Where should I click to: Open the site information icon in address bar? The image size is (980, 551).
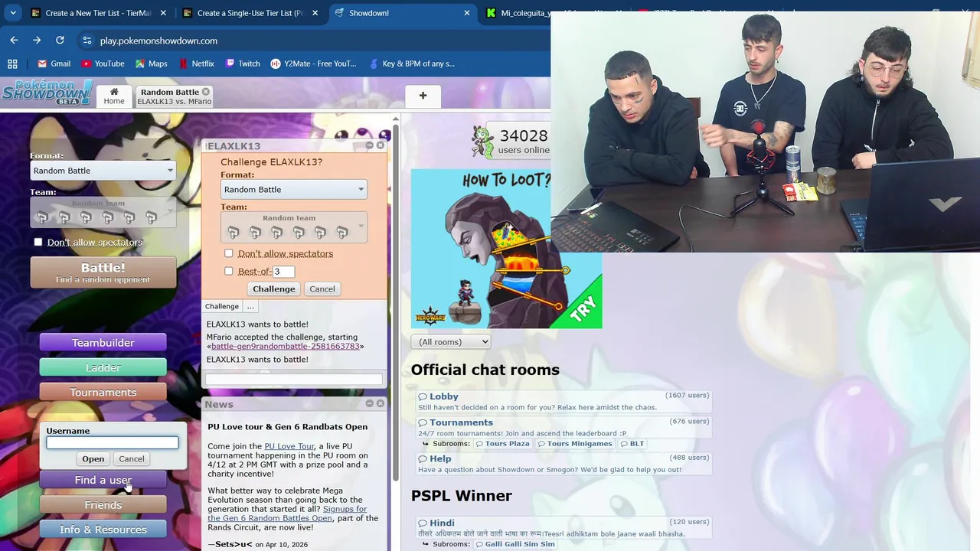87,41
